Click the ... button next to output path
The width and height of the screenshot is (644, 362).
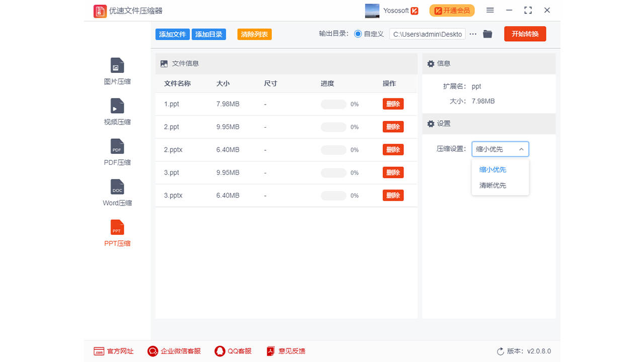[x=472, y=34]
